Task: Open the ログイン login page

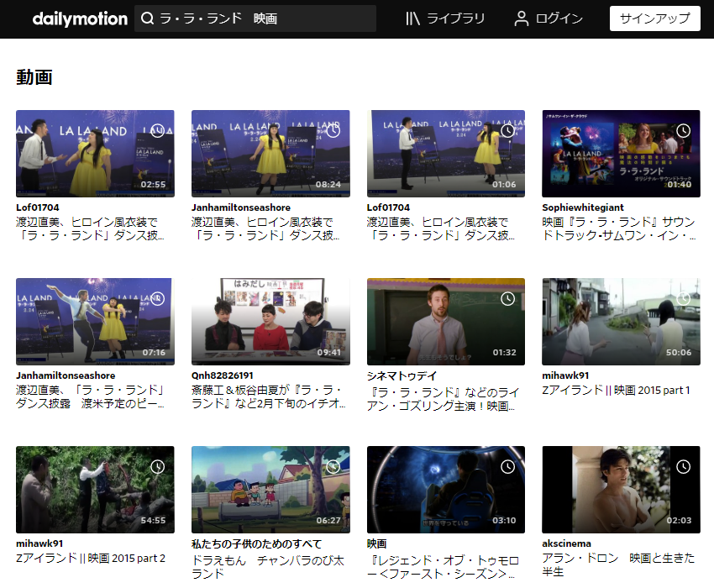Action: click(549, 18)
